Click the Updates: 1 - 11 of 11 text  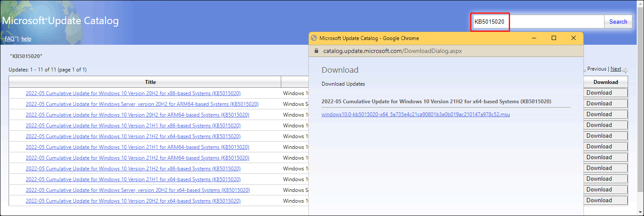[x=48, y=70]
